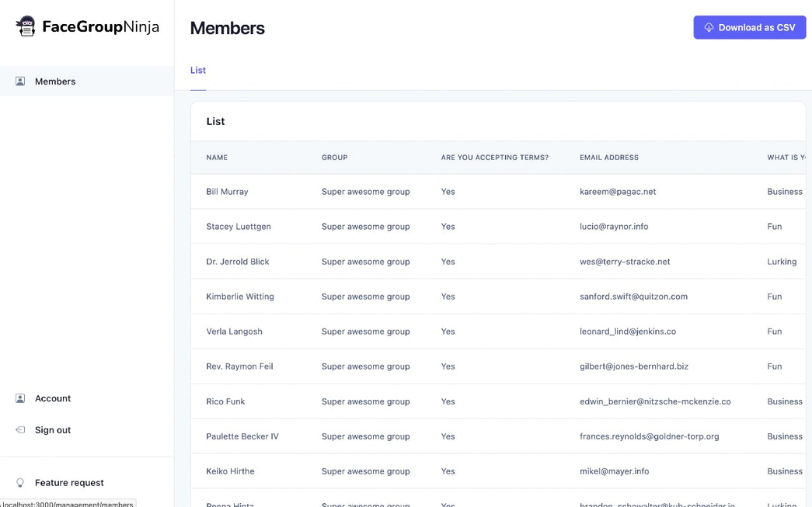The width and height of the screenshot is (812, 507).
Task: Click Bill Murray's Super awesome group cell
Action: 366,192
